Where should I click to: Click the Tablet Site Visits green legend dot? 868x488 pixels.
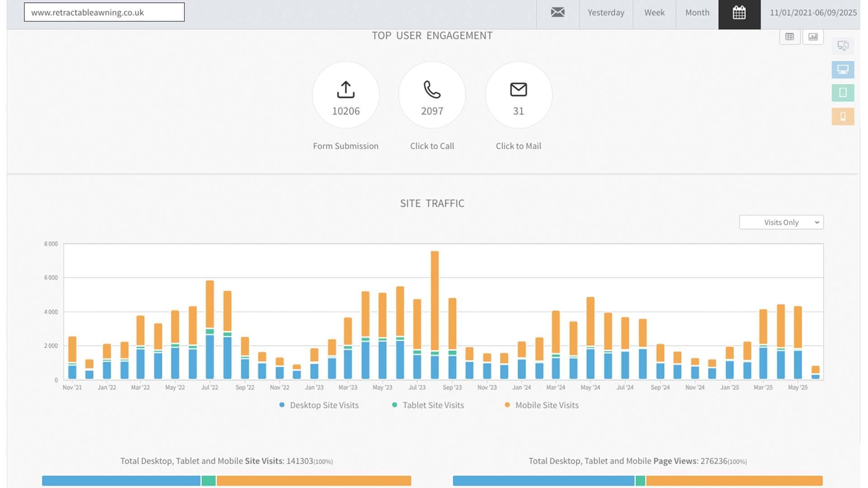(x=395, y=405)
